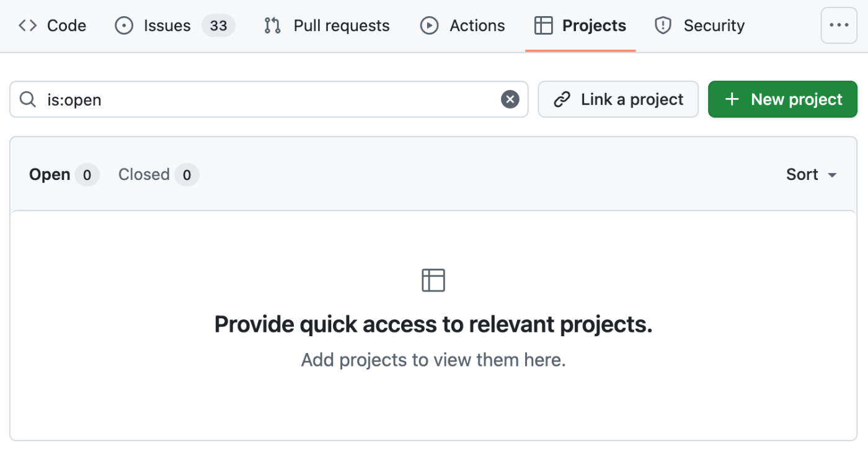Image resolution: width=868 pixels, height=451 pixels.
Task: Create a project with New project button
Action: (x=782, y=99)
